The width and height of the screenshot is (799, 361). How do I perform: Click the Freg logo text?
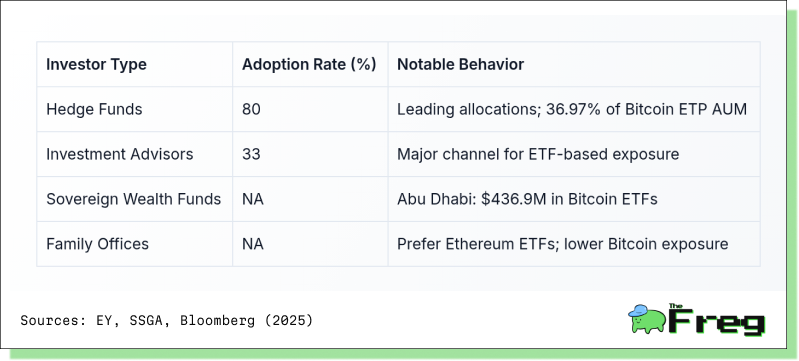pyautogui.click(x=717, y=321)
